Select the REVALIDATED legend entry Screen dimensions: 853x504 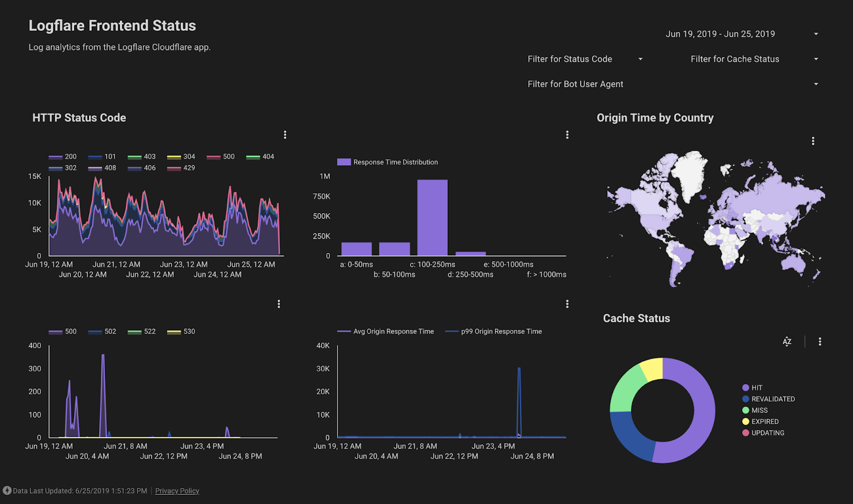pyautogui.click(x=769, y=399)
